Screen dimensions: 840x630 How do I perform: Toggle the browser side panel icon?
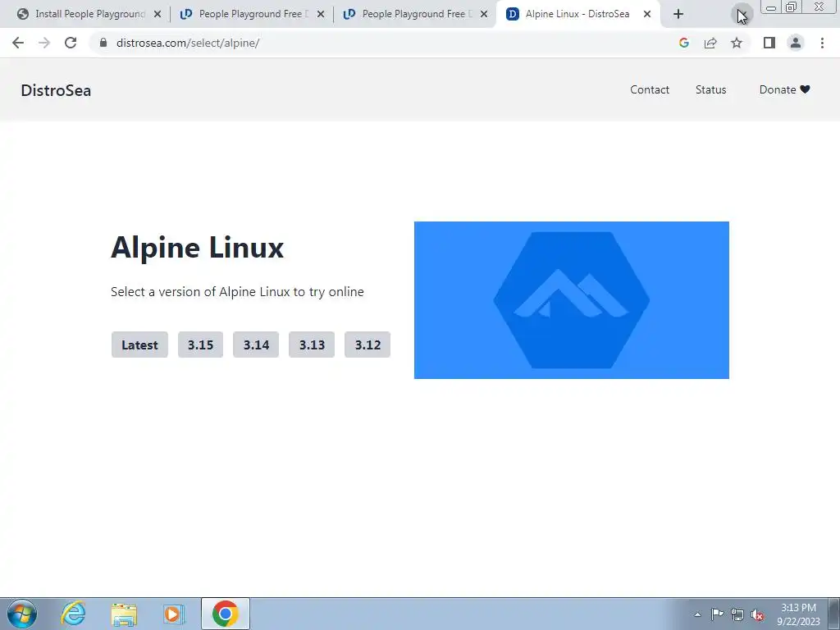point(769,43)
